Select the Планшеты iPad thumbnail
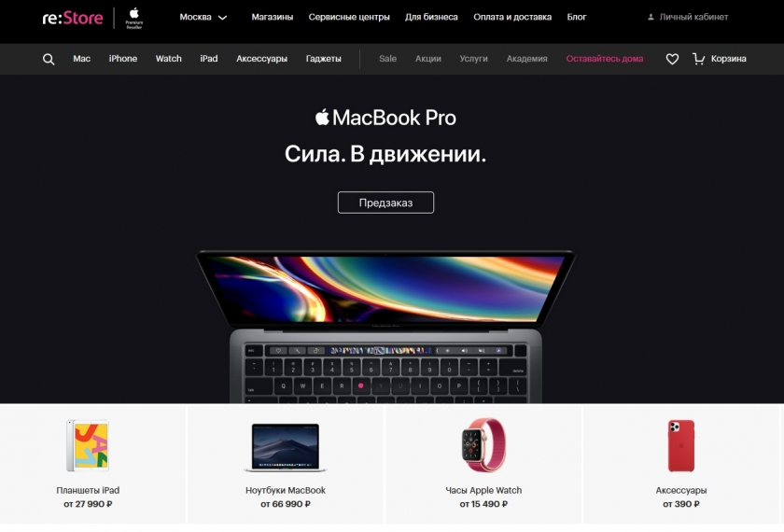 88,445
